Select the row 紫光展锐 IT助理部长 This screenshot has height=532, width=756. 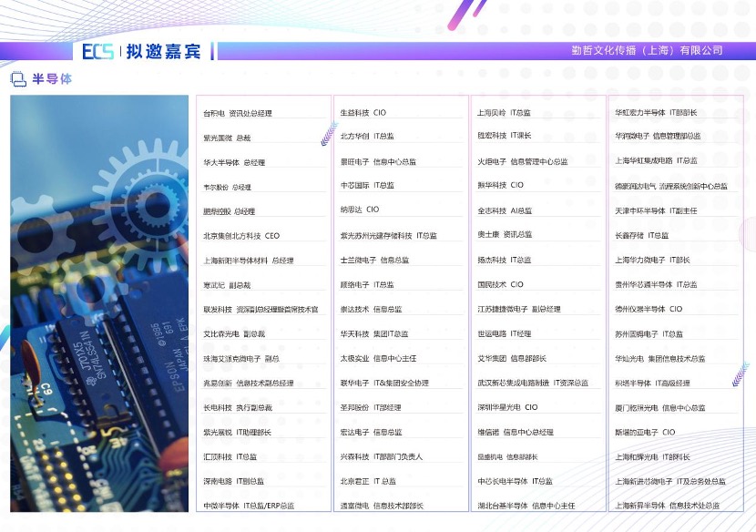[x=237, y=432]
